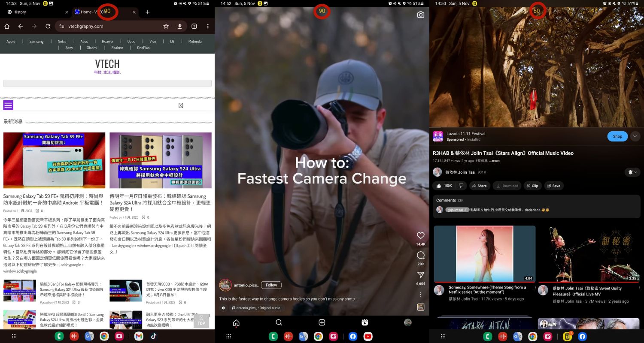Open the Xiaomi category on VTECH site
This screenshot has height=343, width=644.
tap(92, 48)
